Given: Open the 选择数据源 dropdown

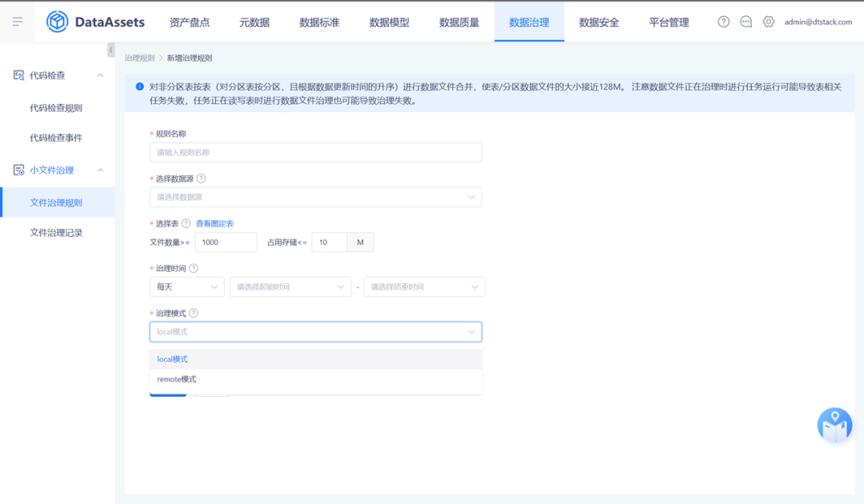Looking at the screenshot, I should click(x=315, y=197).
